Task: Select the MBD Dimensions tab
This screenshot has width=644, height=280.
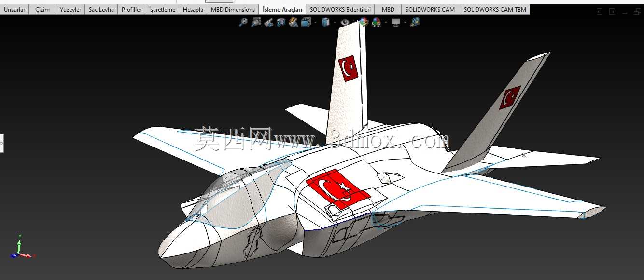Action: point(233,9)
